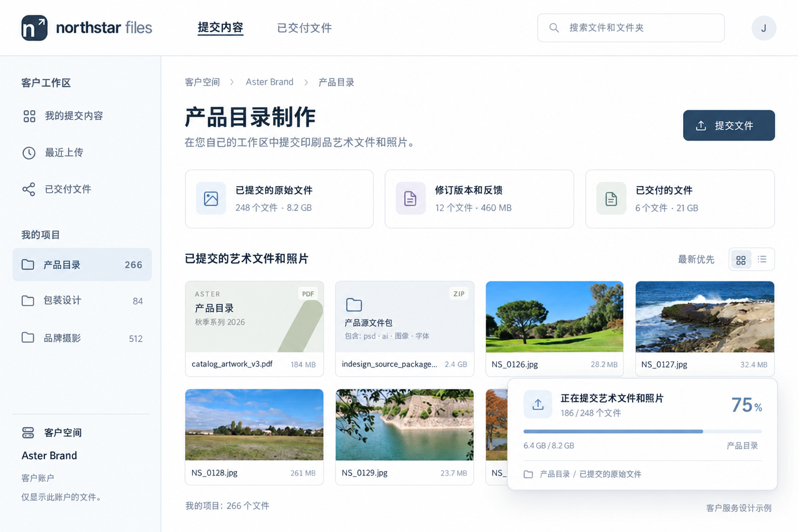The width and height of the screenshot is (798, 532).
Task: Click the folder icon in popup path row
Action: 528,474
